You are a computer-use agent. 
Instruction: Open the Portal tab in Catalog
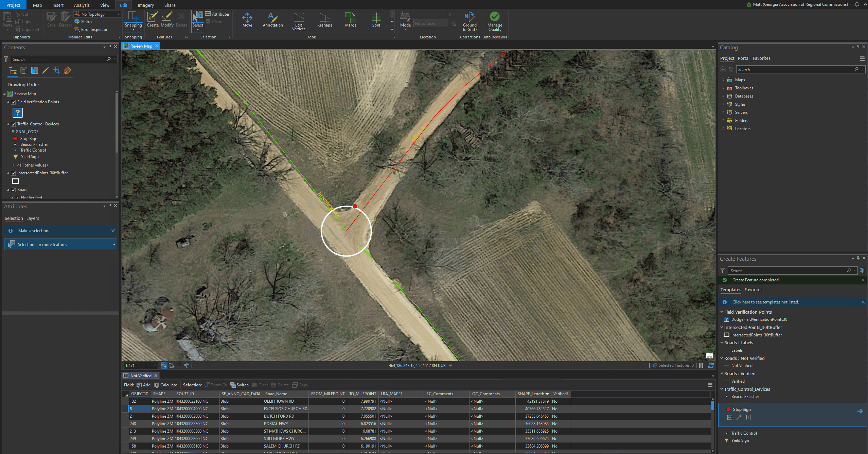[x=743, y=58]
